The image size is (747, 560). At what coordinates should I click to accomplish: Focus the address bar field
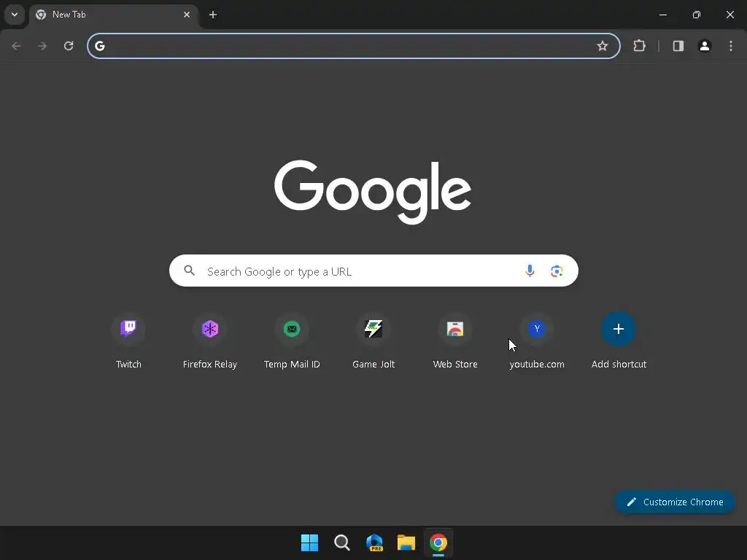pyautogui.click(x=354, y=46)
